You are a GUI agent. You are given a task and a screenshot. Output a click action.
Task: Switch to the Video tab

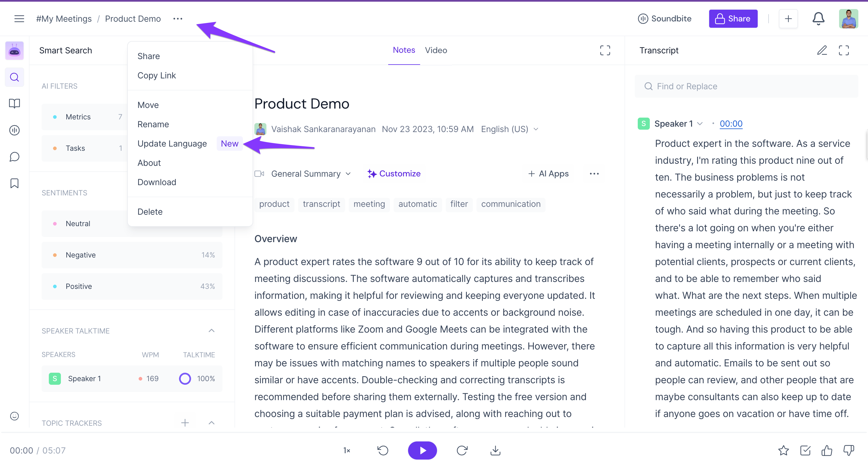point(436,50)
